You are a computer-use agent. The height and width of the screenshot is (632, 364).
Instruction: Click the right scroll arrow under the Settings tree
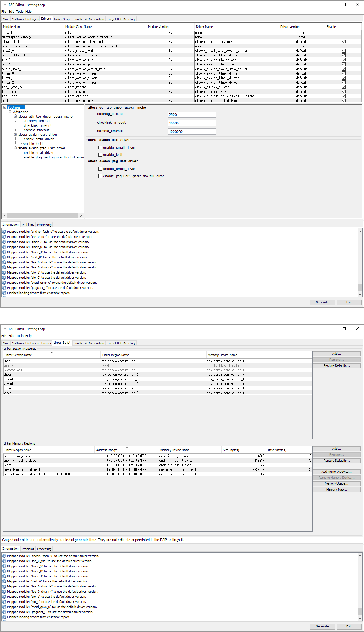[81, 216]
